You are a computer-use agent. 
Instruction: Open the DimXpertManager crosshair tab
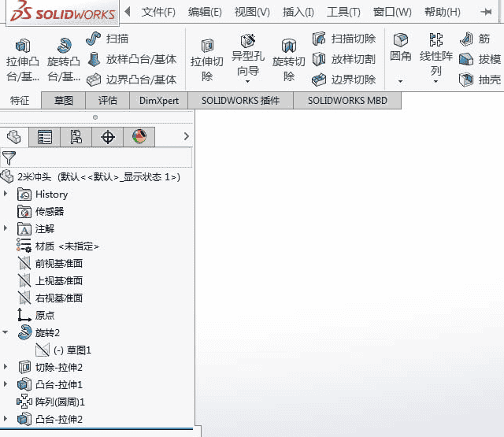(108, 137)
